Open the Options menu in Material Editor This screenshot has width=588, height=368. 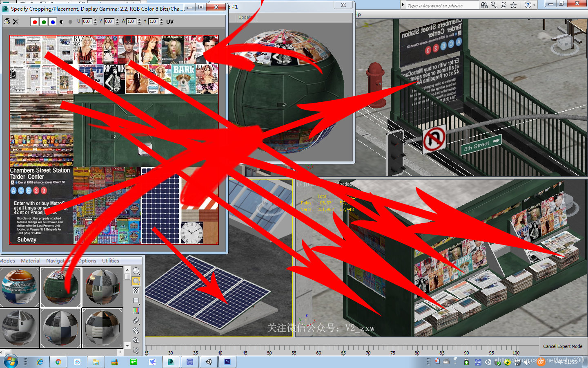point(87,260)
